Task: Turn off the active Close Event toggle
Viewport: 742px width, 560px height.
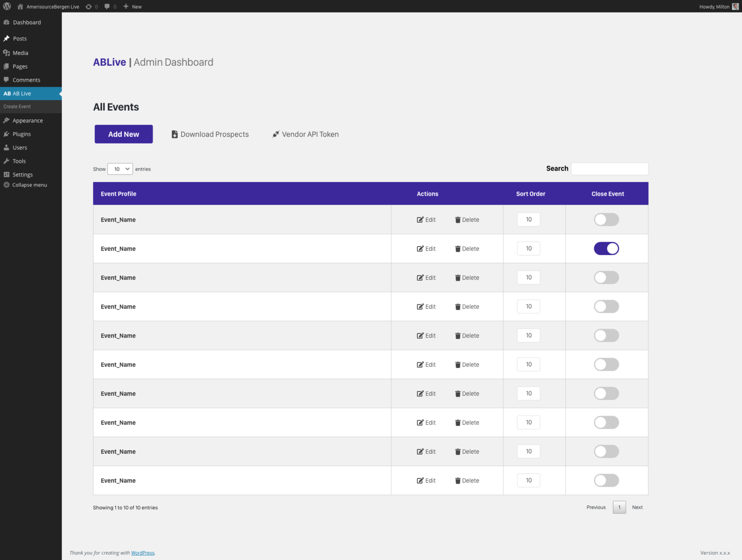Action: pyautogui.click(x=606, y=249)
